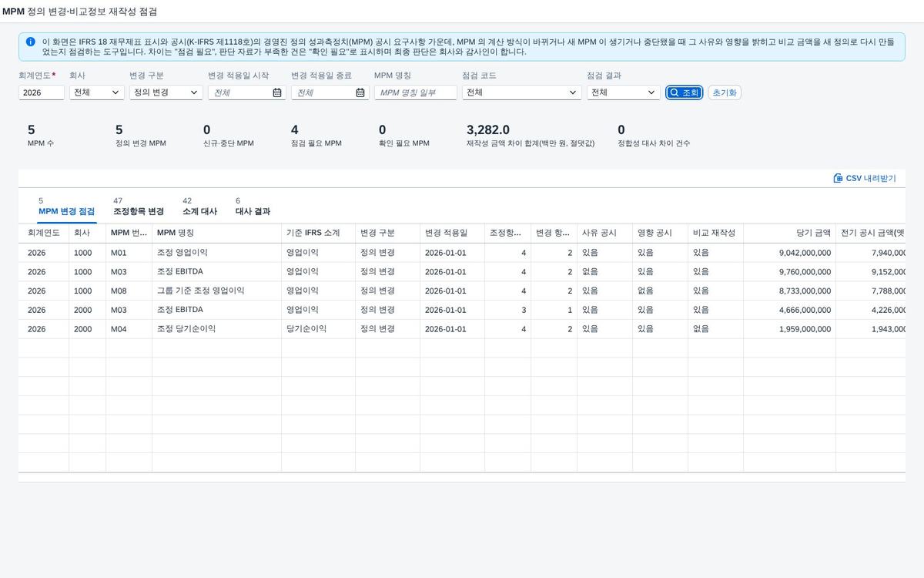924x578 pixels.
Task: Click the 재작성 금액 차이 합계 value 3,282.0
Action: [x=488, y=130]
